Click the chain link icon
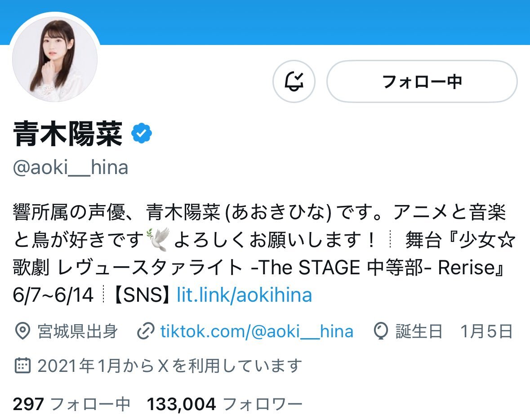The image size is (530, 420). point(146,331)
